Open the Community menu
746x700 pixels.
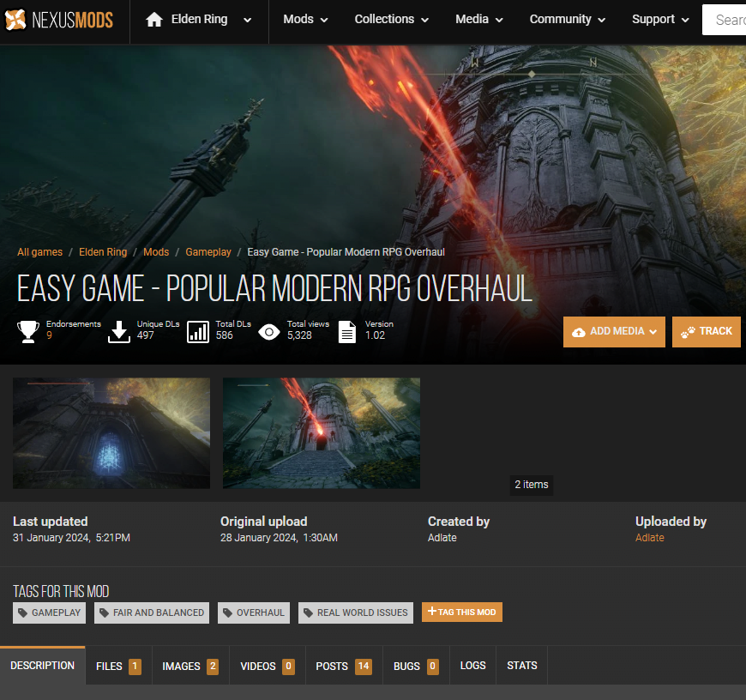pyautogui.click(x=568, y=20)
